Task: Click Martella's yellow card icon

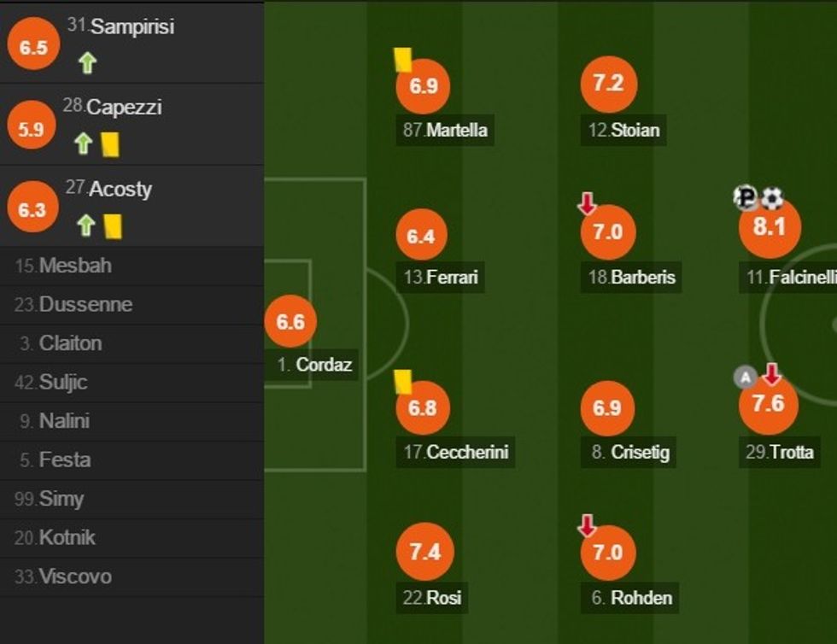Action: click(403, 59)
